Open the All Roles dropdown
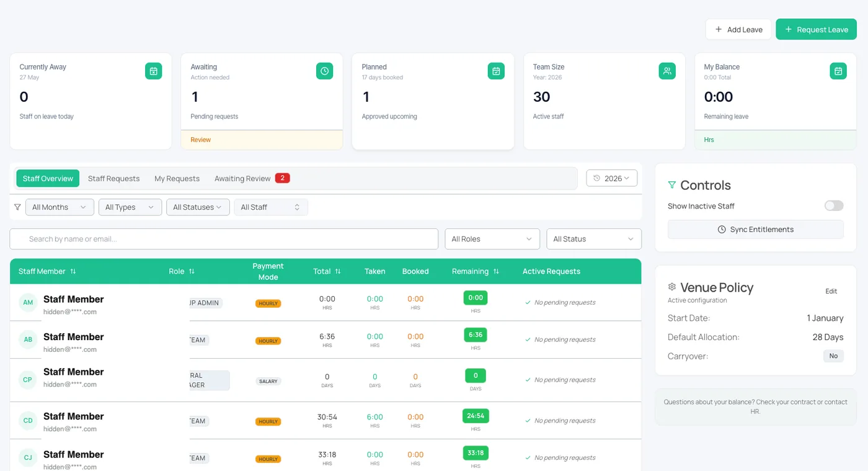Screen dimensions: 868x471 coord(492,239)
